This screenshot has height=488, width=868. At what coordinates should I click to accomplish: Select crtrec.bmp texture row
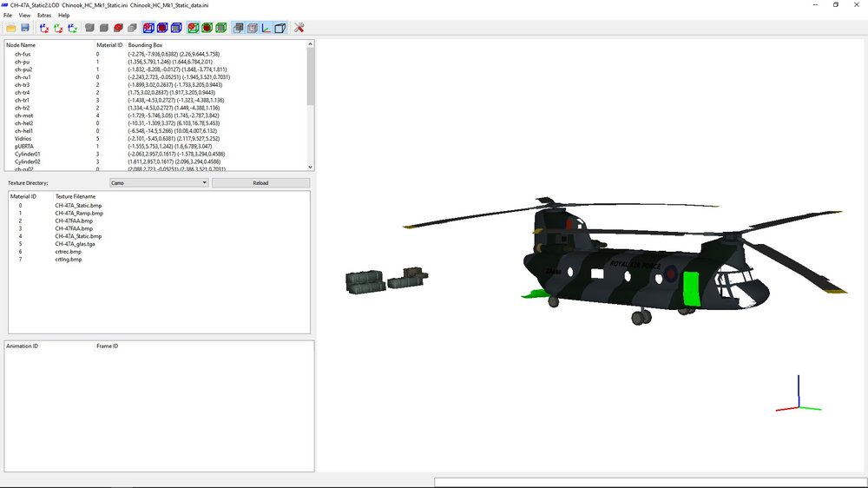[159, 252]
